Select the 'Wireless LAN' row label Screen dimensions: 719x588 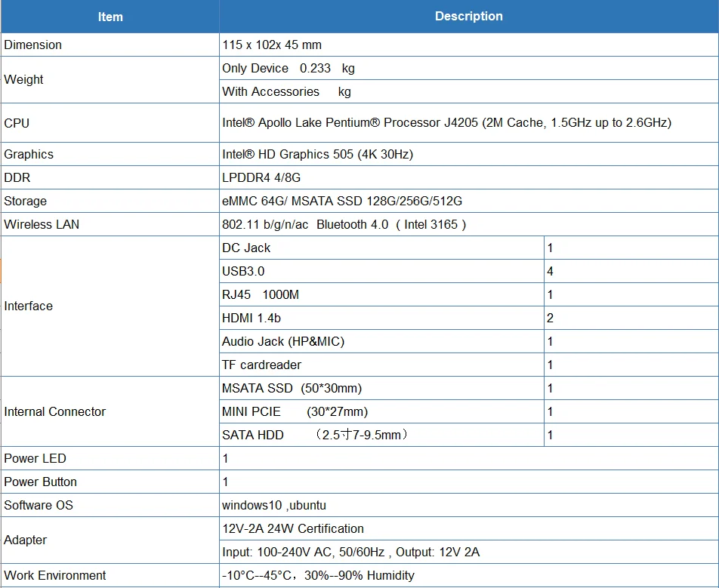point(110,224)
